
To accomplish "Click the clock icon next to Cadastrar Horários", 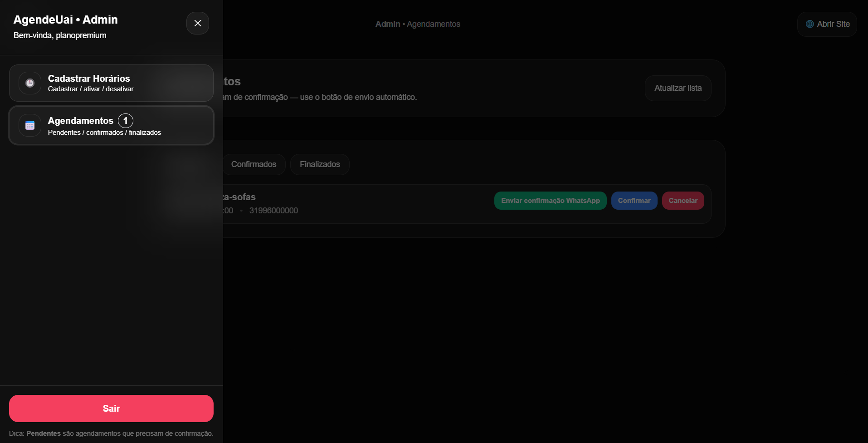I will [29, 83].
